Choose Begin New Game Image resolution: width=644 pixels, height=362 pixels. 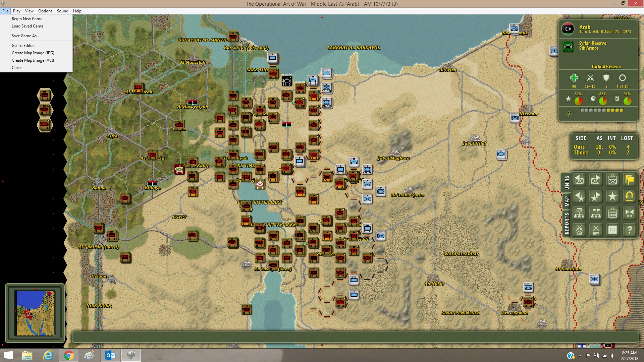point(36,19)
